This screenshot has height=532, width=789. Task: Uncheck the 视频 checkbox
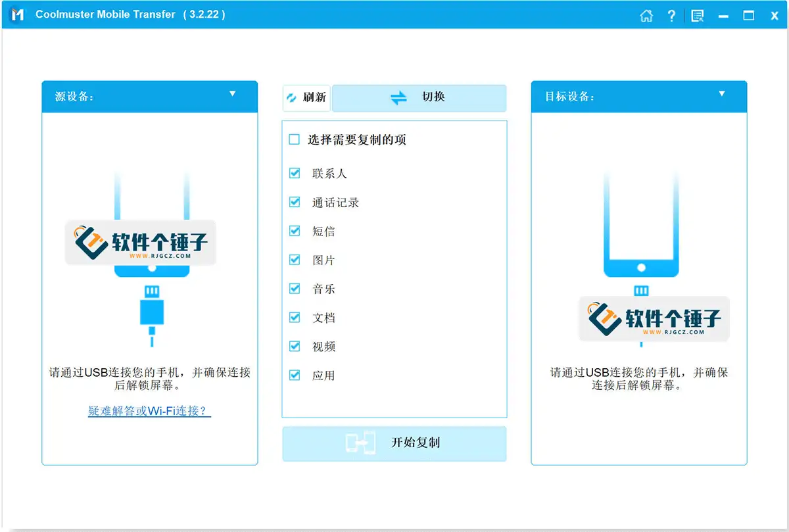pyautogui.click(x=295, y=346)
